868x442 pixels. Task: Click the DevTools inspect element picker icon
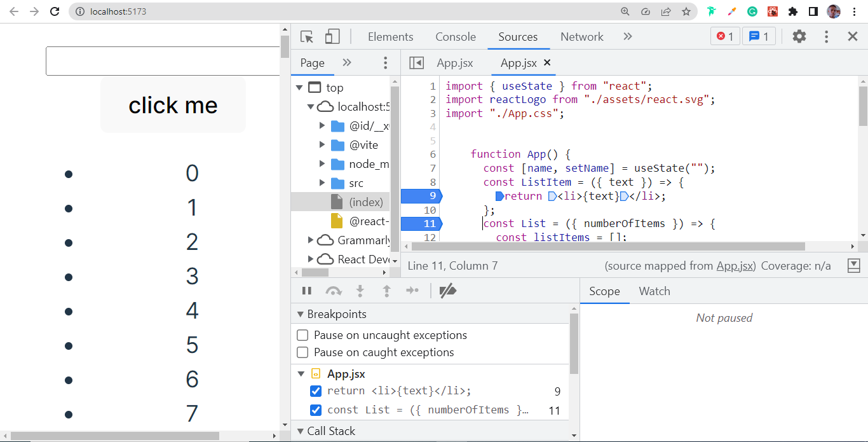307,37
